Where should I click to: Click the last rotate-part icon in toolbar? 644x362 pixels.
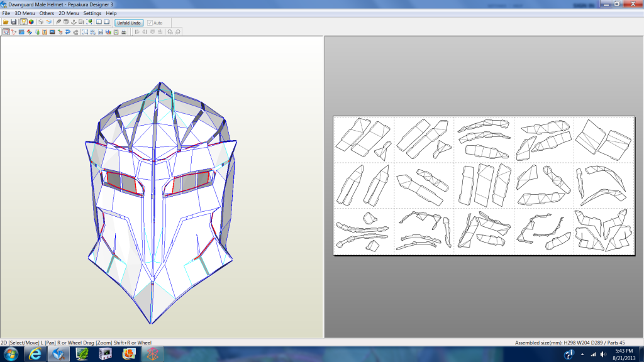click(178, 31)
